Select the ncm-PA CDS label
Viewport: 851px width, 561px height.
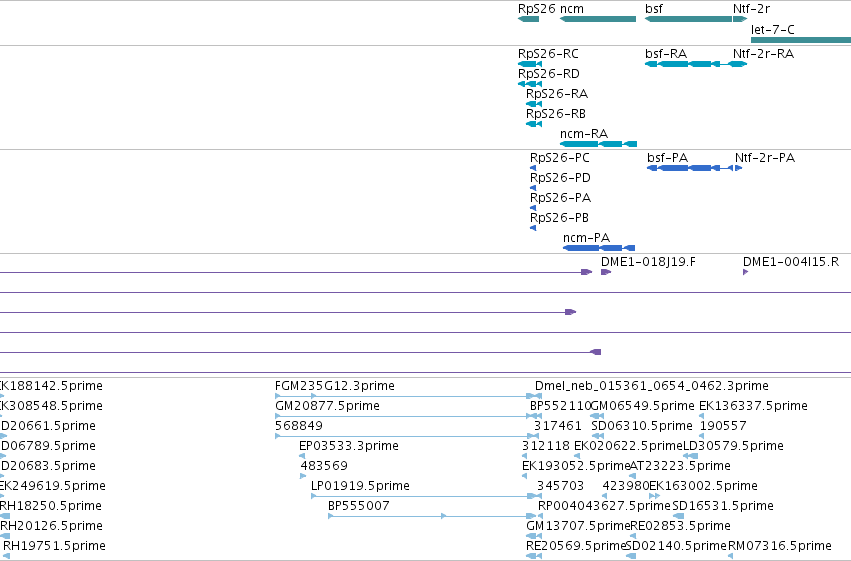tap(586, 238)
